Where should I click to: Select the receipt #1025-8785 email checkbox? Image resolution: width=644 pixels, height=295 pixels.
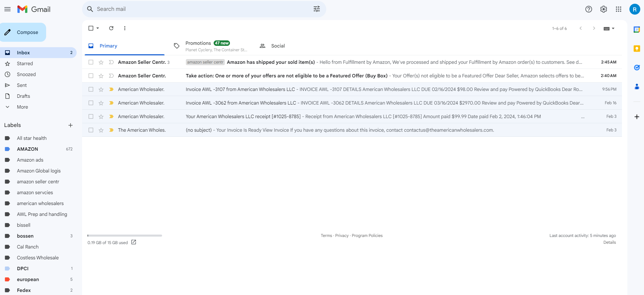(91, 116)
